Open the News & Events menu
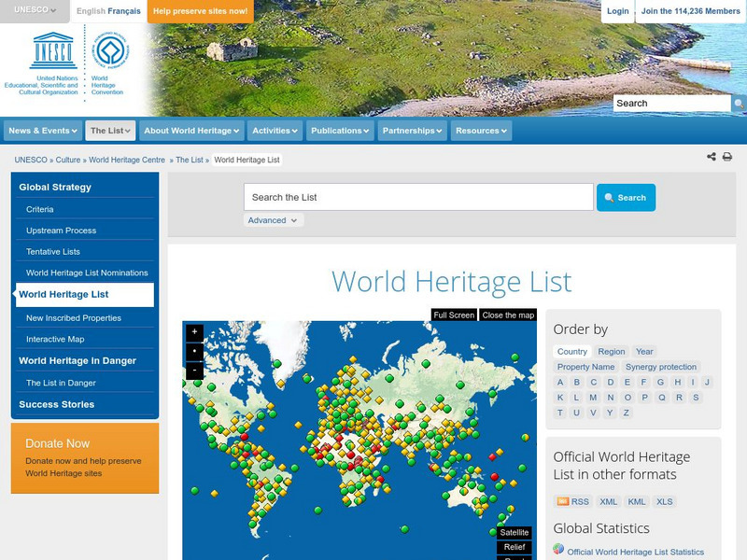The height and width of the screenshot is (560, 747). (x=43, y=131)
